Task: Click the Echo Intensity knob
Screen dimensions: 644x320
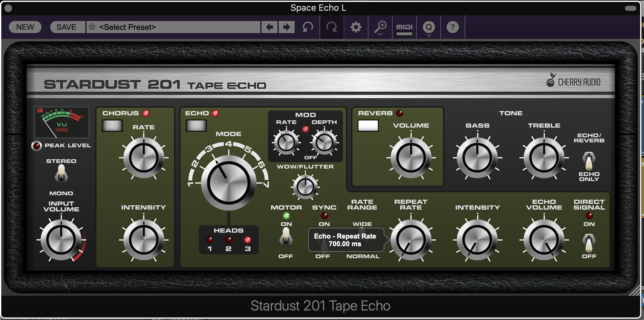Action: pos(477,240)
